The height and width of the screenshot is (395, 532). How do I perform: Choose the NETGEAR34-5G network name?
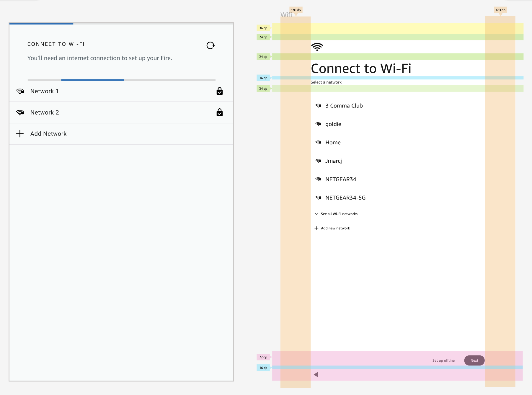click(x=345, y=198)
